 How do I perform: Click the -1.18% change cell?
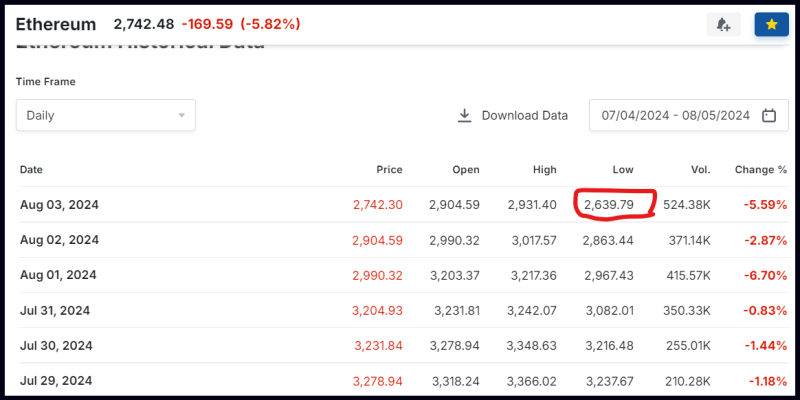click(768, 381)
